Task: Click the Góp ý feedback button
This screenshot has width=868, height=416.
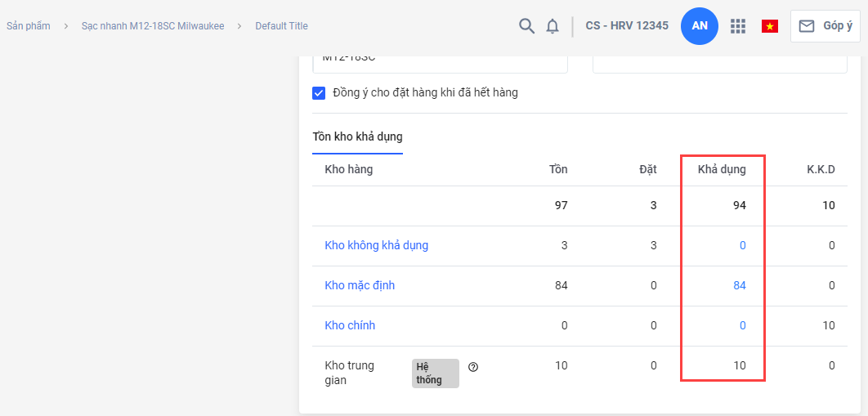Action: coord(825,26)
